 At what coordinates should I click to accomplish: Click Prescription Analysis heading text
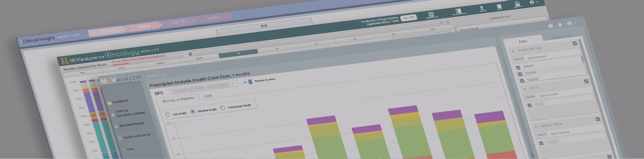pos(200,79)
